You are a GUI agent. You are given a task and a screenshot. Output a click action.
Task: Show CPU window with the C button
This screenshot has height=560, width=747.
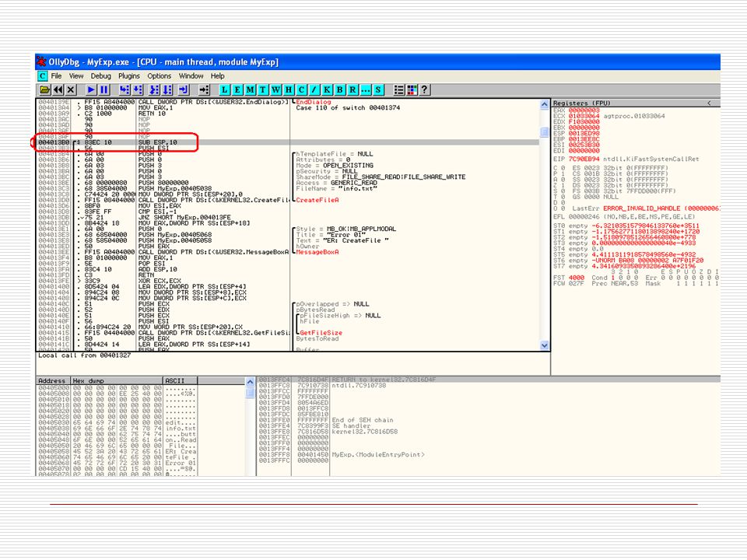point(302,89)
